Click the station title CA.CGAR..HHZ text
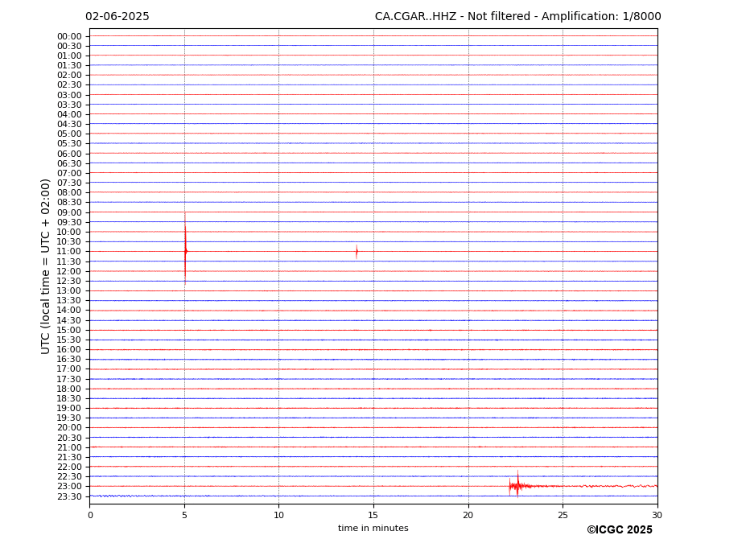This screenshot has width=746, height=560. [415, 17]
